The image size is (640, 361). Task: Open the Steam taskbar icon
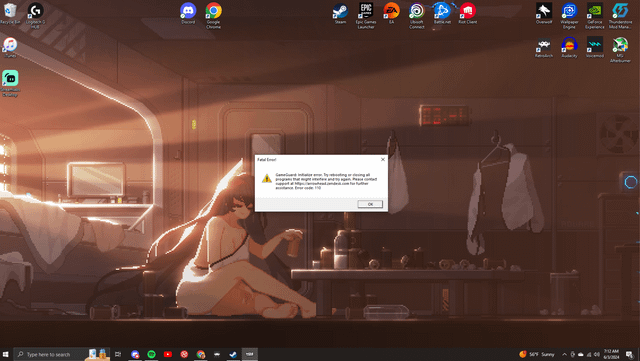233,354
